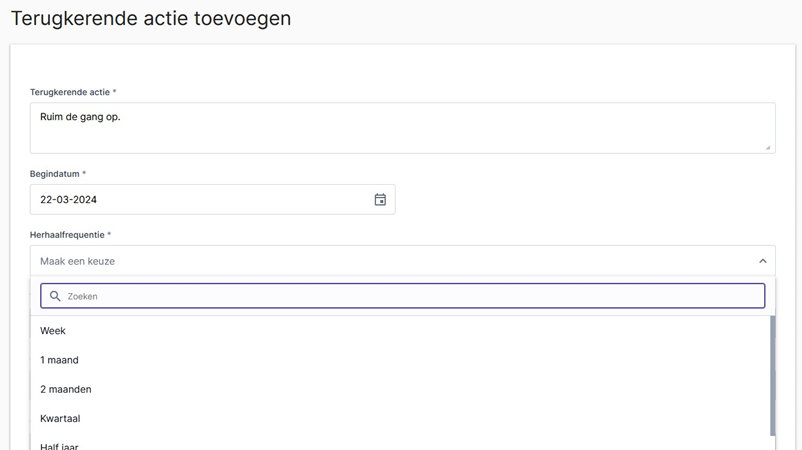The image size is (802, 450).
Task: Click the 'Herhaalfrequentie *' field label
Action: click(x=70, y=235)
